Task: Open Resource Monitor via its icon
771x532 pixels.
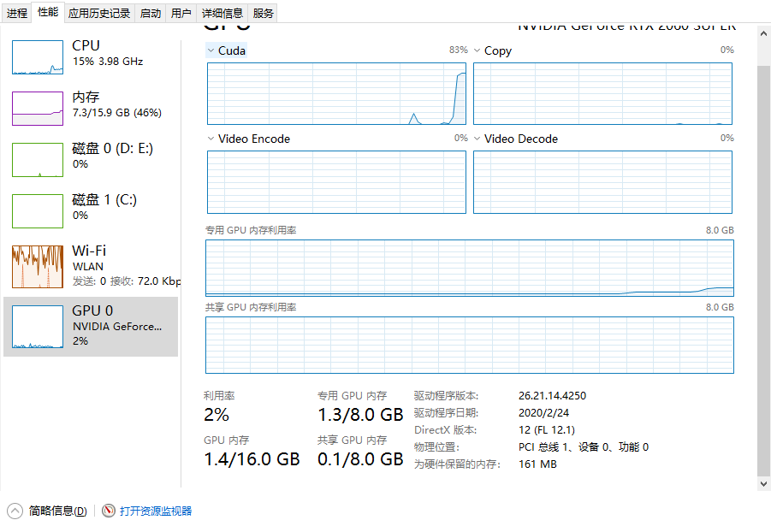Action: [x=109, y=510]
